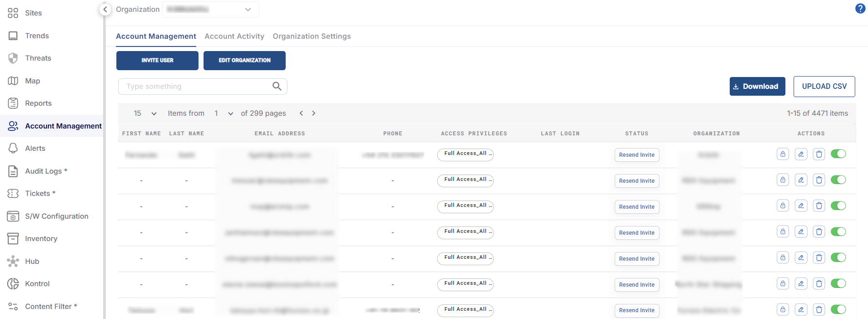The image size is (868, 319).
Task: Open the page number dropdown
Action: (x=224, y=113)
